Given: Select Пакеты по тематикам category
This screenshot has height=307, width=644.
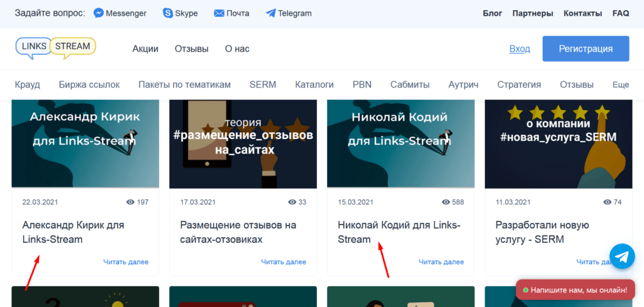Looking at the screenshot, I should click(x=184, y=85).
